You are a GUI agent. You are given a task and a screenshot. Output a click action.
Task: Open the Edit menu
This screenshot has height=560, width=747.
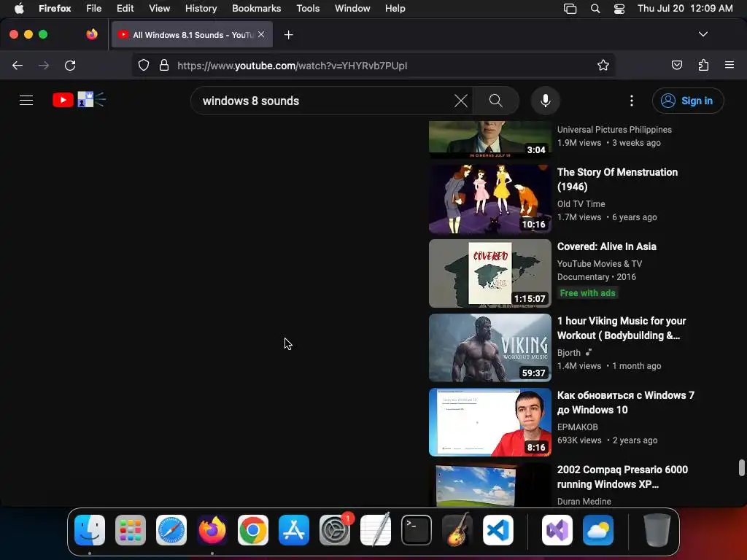click(125, 8)
